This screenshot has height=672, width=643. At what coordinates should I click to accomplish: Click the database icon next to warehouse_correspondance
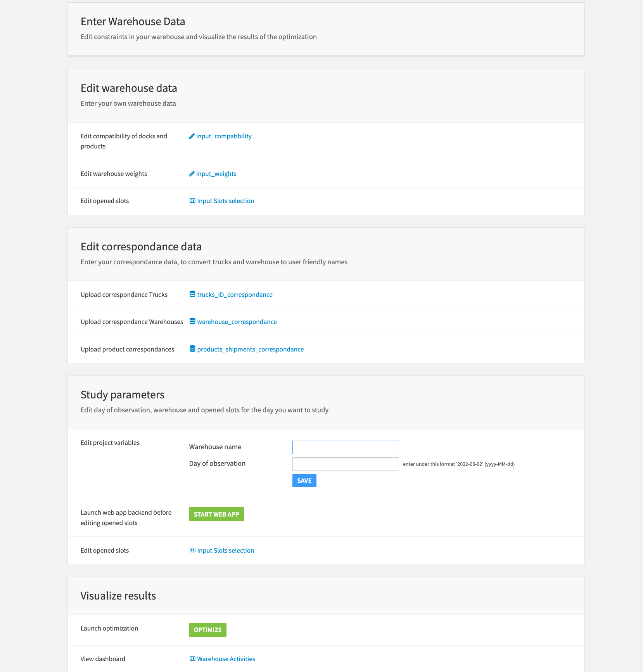pos(192,321)
